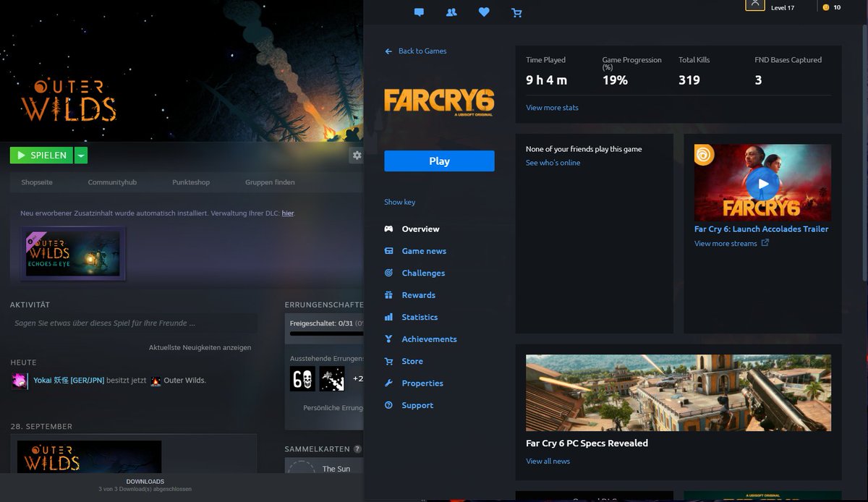Click the Steam activity comment input field
Image resolution: width=868 pixels, height=502 pixels.
(134, 323)
